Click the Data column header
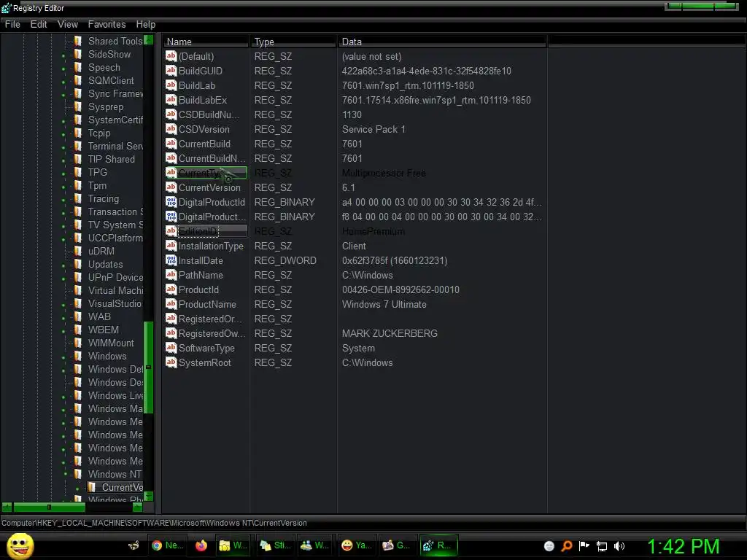This screenshot has width=747, height=560. point(442,42)
